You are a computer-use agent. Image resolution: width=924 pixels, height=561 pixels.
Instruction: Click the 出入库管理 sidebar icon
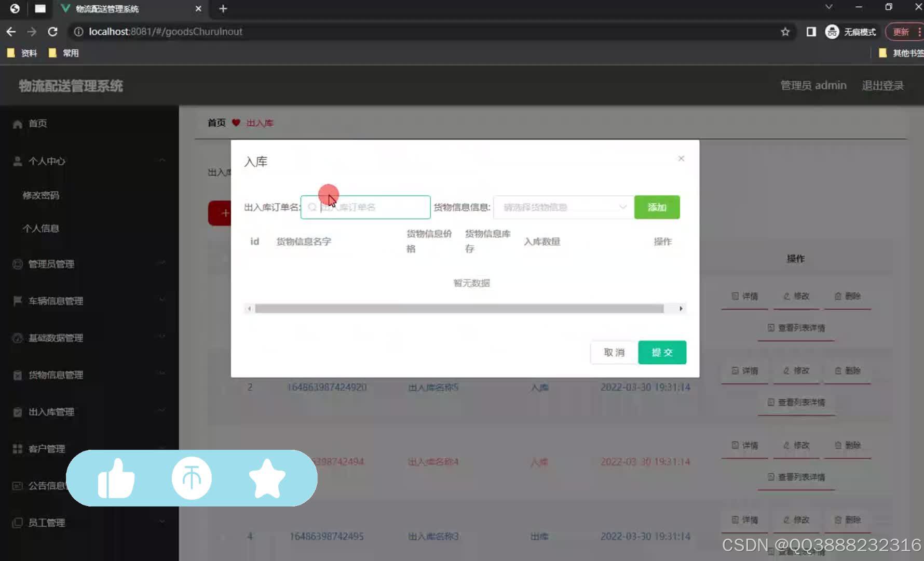(17, 411)
